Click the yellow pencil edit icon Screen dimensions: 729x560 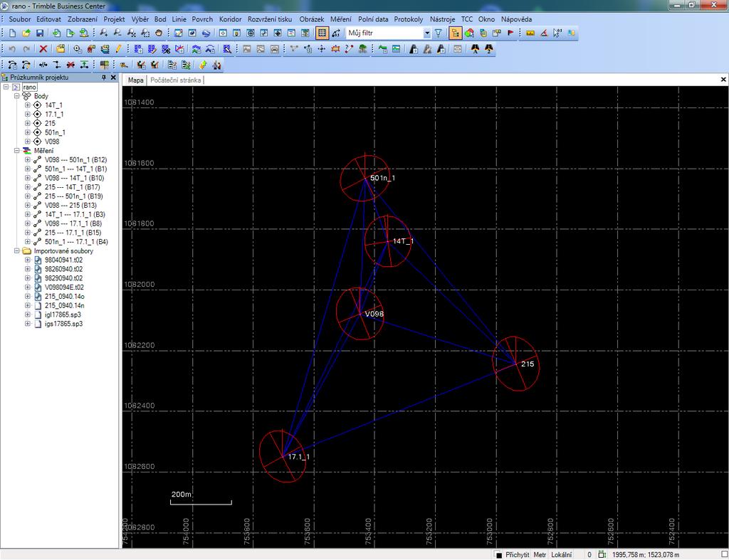tap(119, 49)
